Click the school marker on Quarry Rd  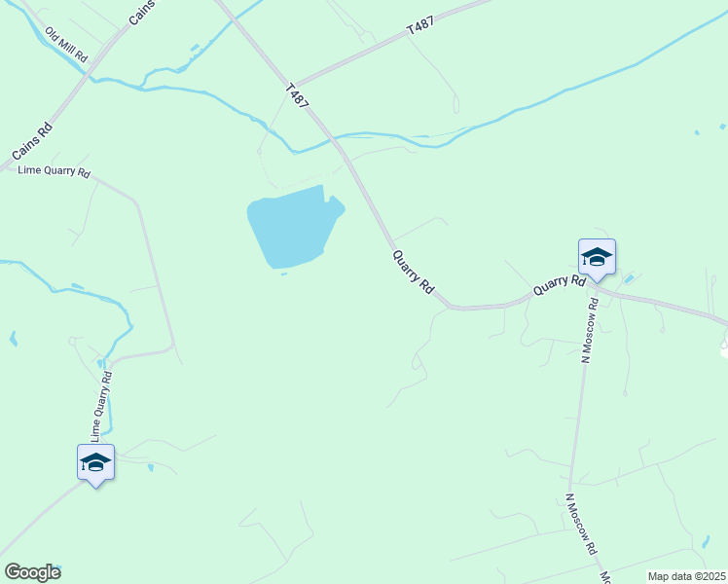pyautogui.click(x=597, y=259)
